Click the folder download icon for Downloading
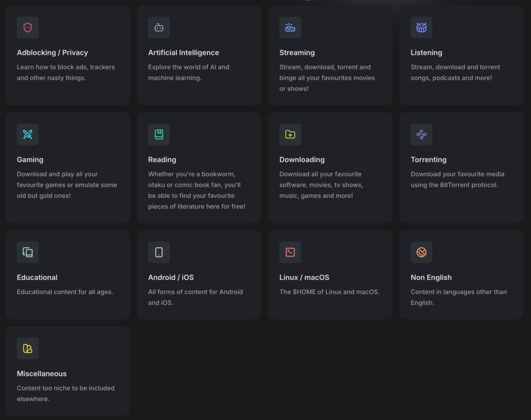This screenshot has height=420, width=531. [290, 135]
